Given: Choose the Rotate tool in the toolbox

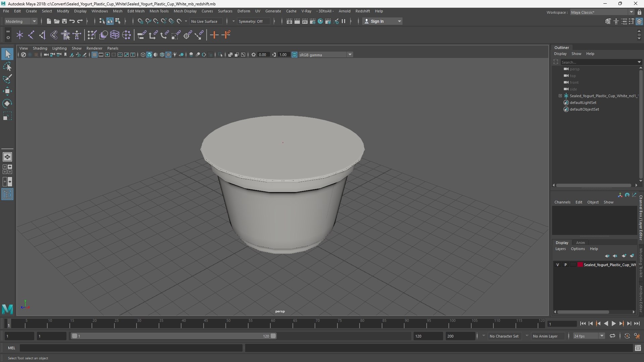Looking at the screenshot, I should coord(7,104).
